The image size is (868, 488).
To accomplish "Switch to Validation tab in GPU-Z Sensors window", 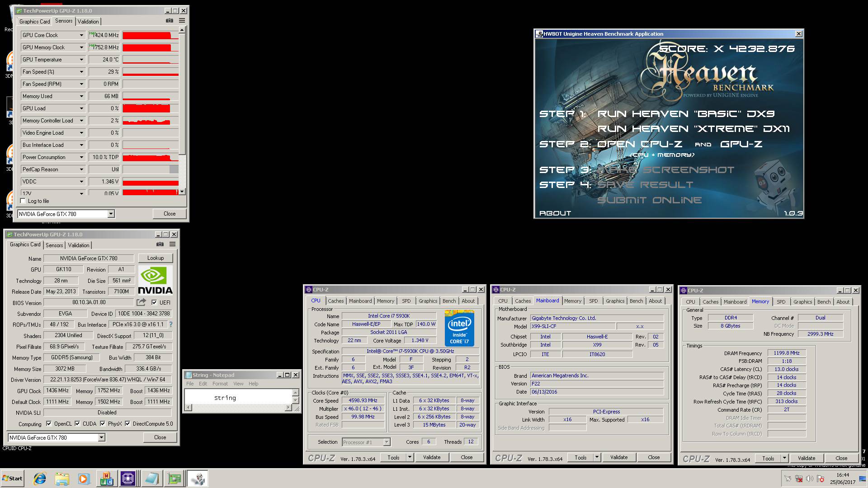I will 88,21.
